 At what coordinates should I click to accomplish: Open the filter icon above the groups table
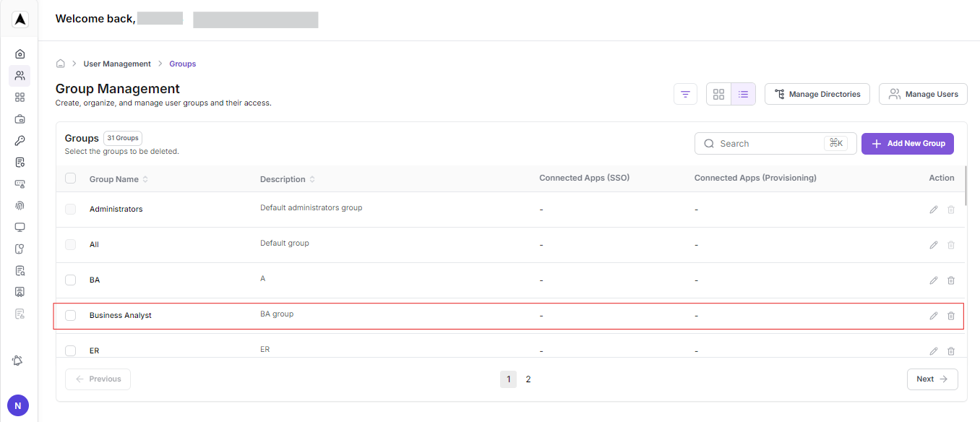[x=684, y=94]
